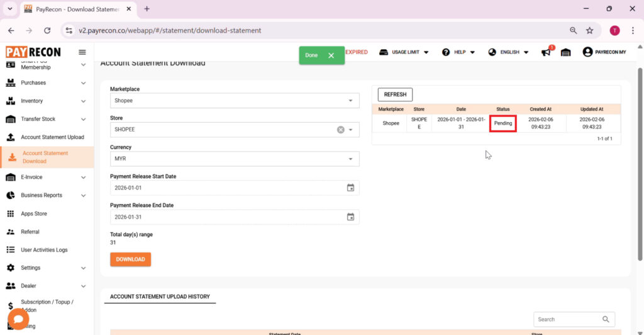Open PAYRECON MY account profile icon
The image size is (644, 335).
[588, 52]
